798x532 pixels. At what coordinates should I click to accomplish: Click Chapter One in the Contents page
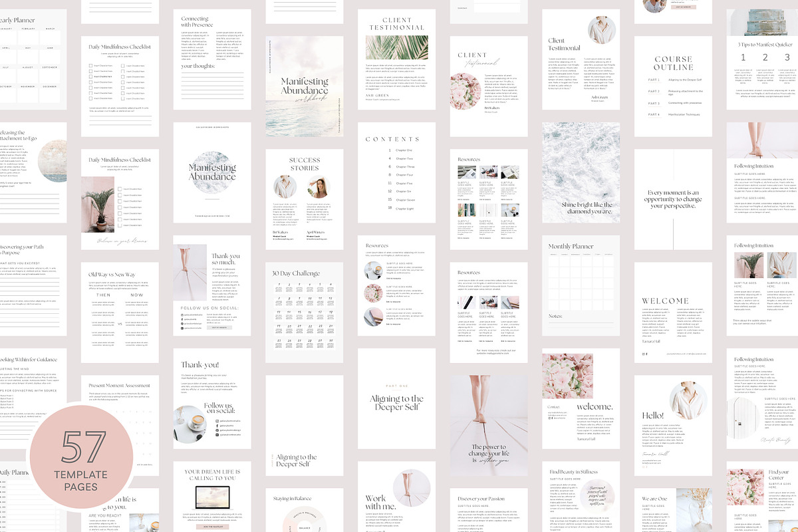pyautogui.click(x=404, y=150)
